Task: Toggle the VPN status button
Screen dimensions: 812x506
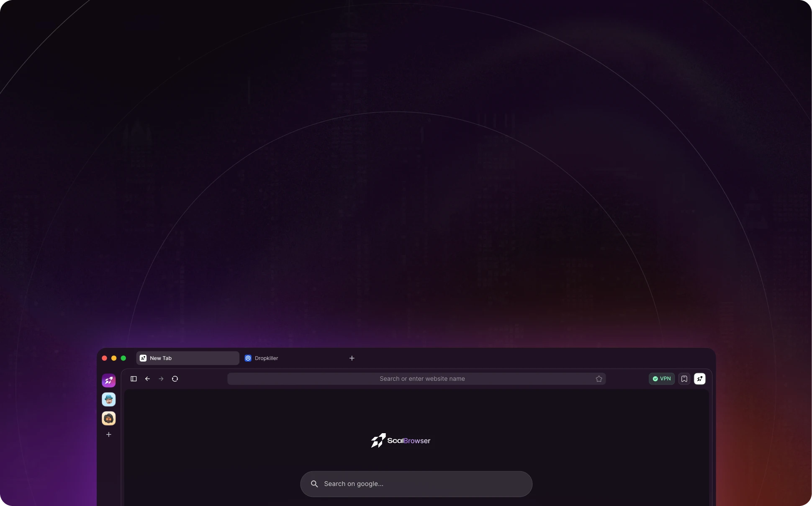Action: click(x=661, y=379)
